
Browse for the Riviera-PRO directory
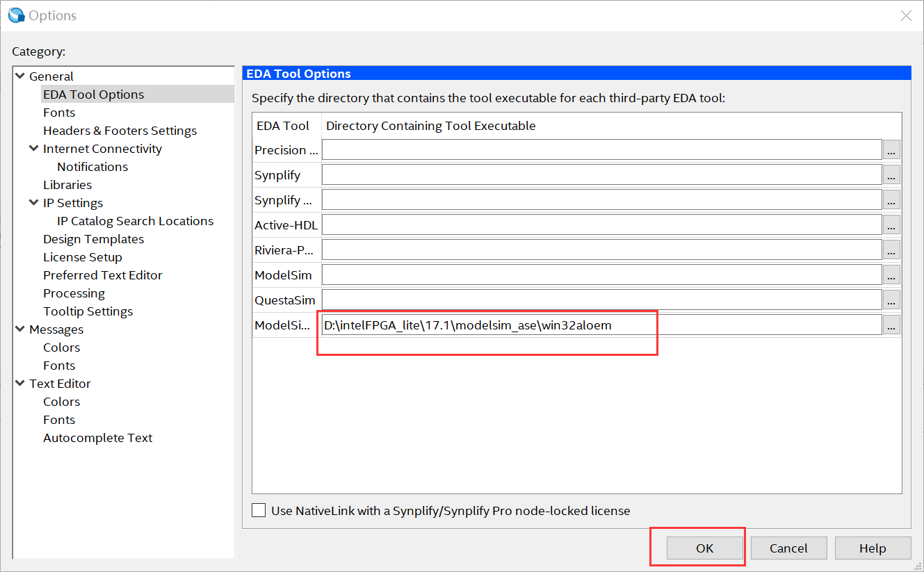coord(892,250)
